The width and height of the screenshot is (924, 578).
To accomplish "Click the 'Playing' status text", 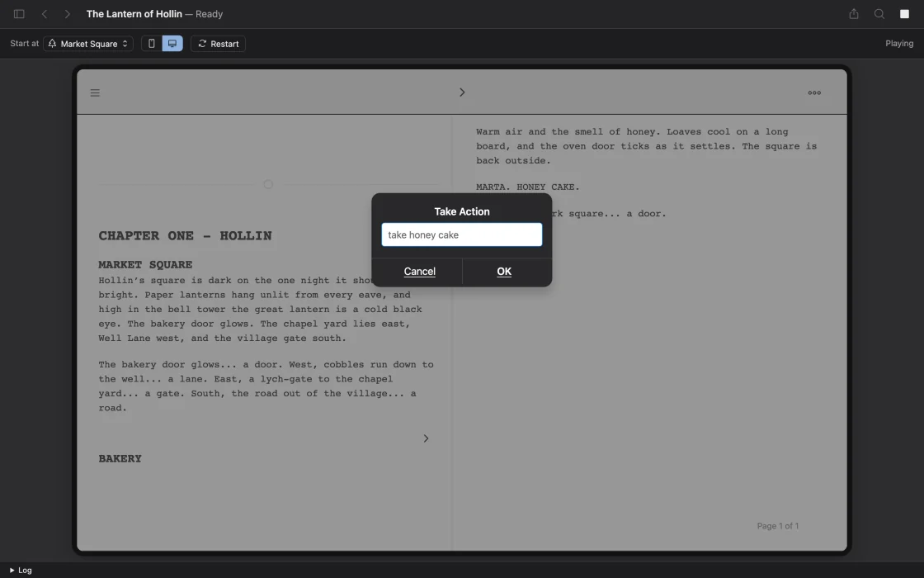I will click(899, 44).
